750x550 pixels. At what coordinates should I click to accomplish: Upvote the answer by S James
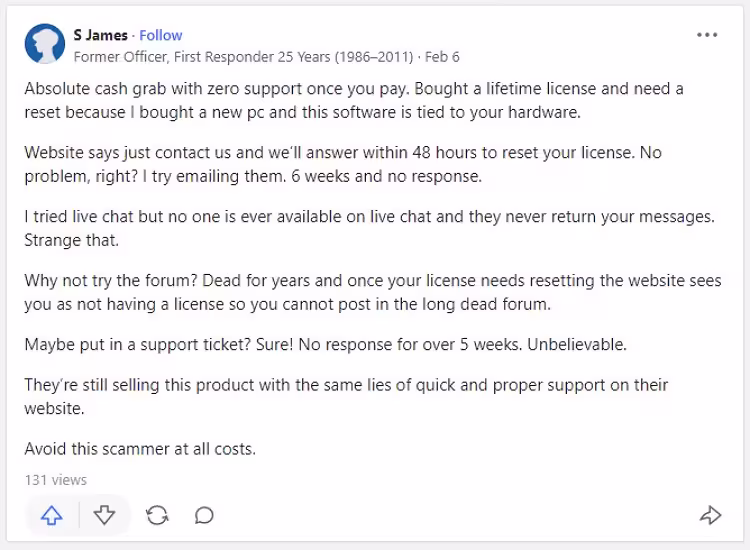(52, 515)
